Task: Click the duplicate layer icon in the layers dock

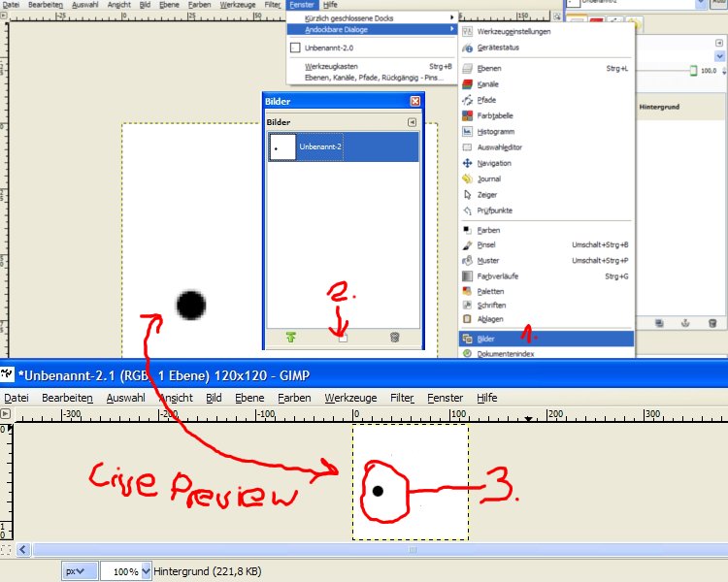Action: 659,323
